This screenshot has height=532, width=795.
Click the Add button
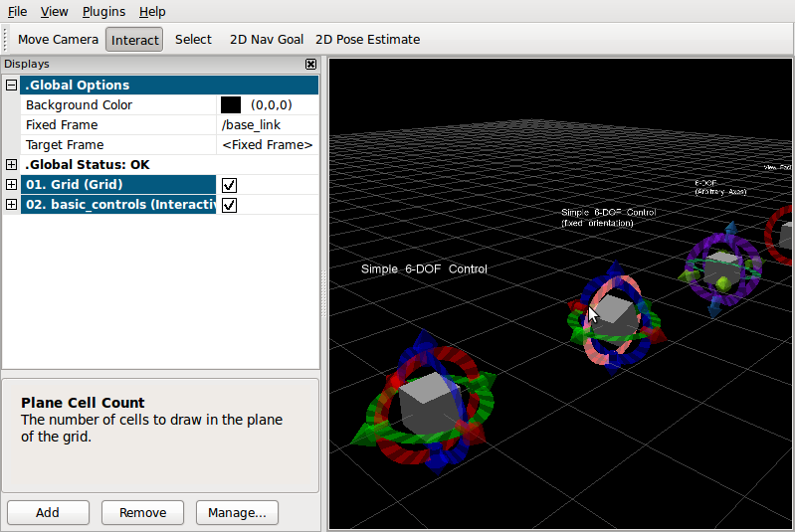point(48,513)
